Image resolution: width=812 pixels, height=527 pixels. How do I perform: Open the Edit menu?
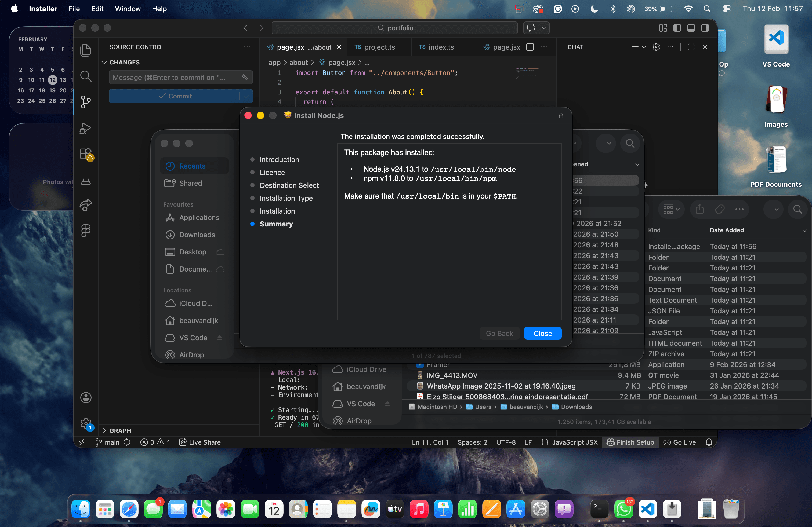pos(97,9)
